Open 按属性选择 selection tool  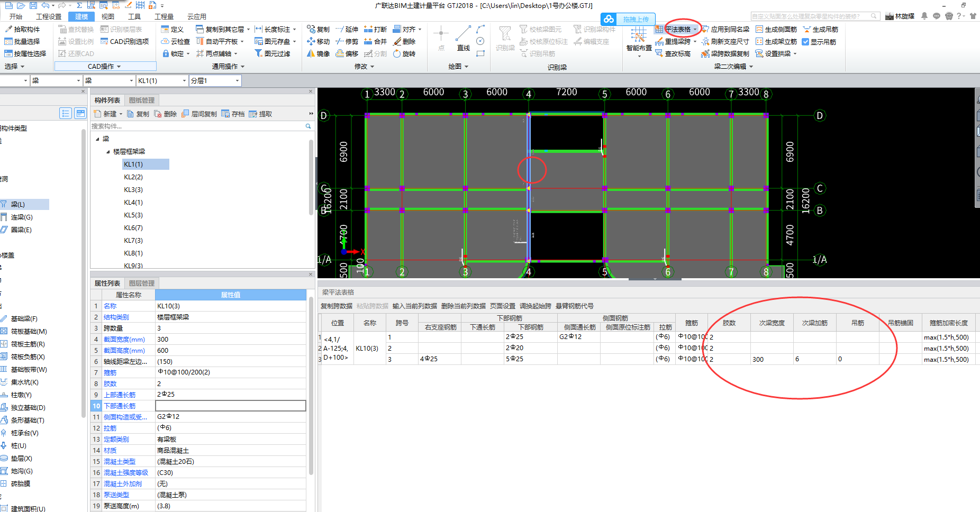25,53
